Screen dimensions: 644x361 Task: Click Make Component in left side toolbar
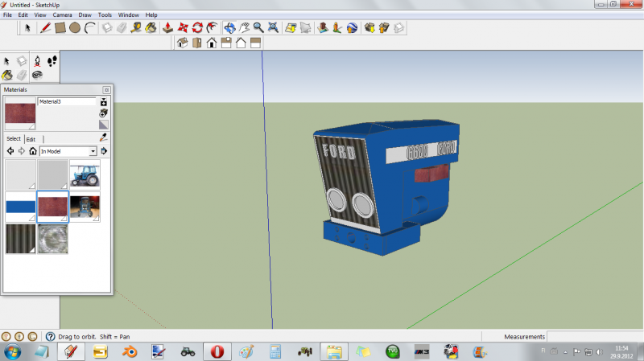22,61
